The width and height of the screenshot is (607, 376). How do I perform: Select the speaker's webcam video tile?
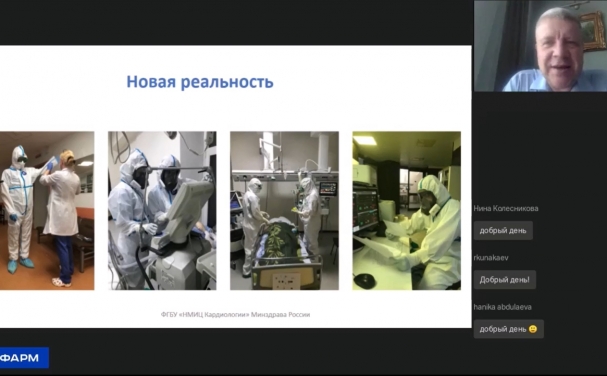(x=540, y=46)
